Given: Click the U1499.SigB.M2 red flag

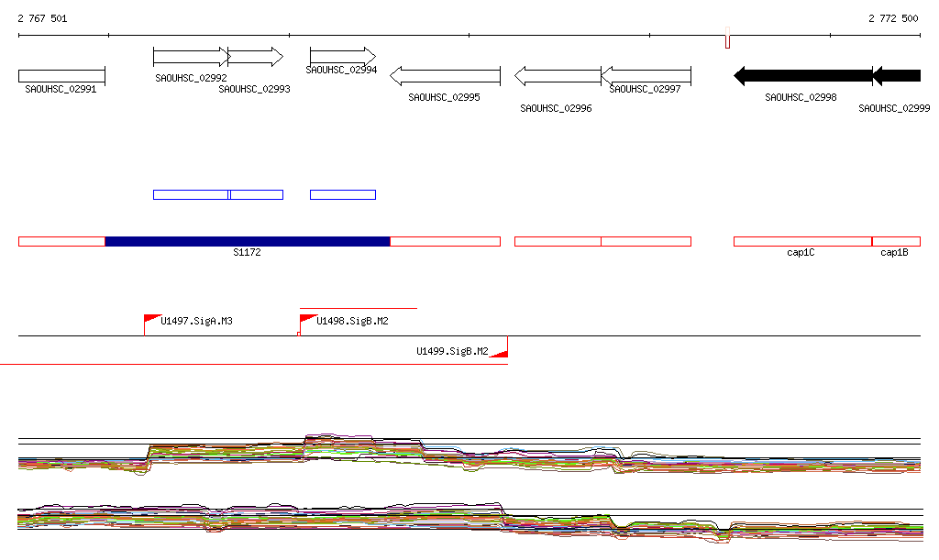Looking at the screenshot, I should pyautogui.click(x=499, y=353).
